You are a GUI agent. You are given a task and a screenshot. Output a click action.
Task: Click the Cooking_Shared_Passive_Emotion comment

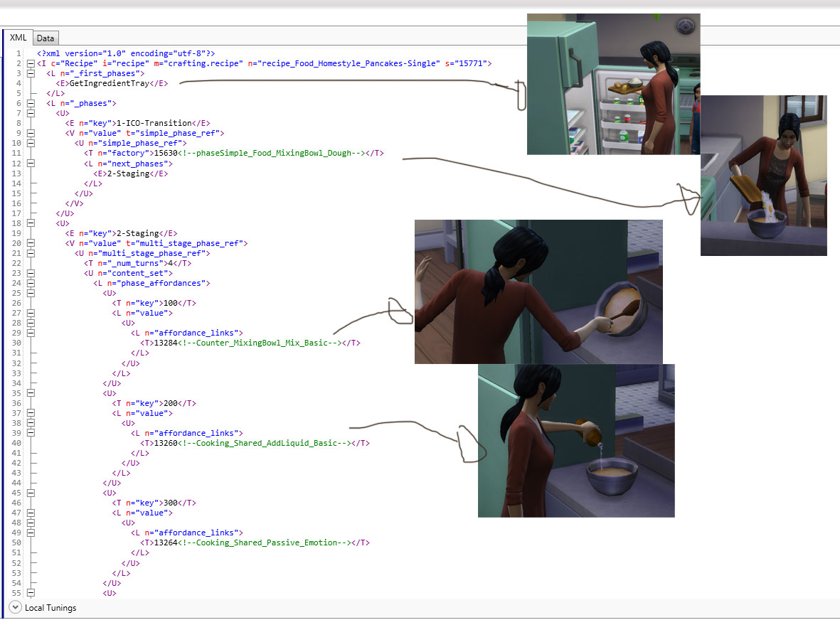(265, 543)
